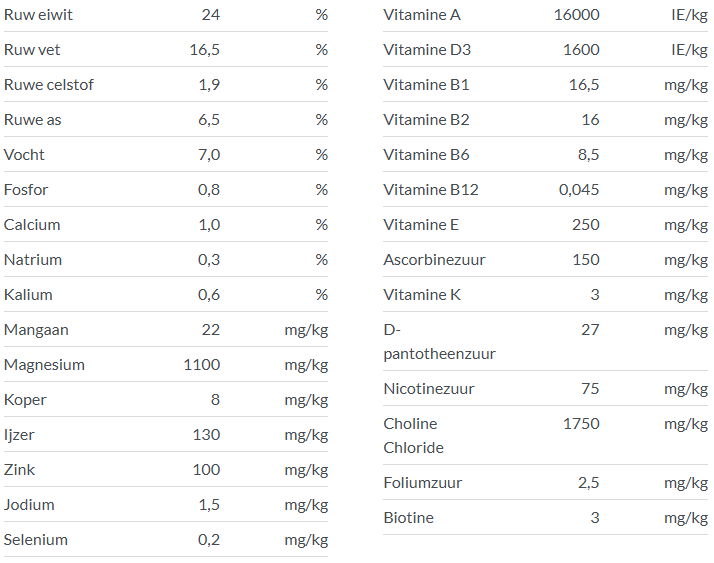Click the Vitamine A label
Image resolution: width=714 pixels, height=563 pixels.
click(422, 15)
